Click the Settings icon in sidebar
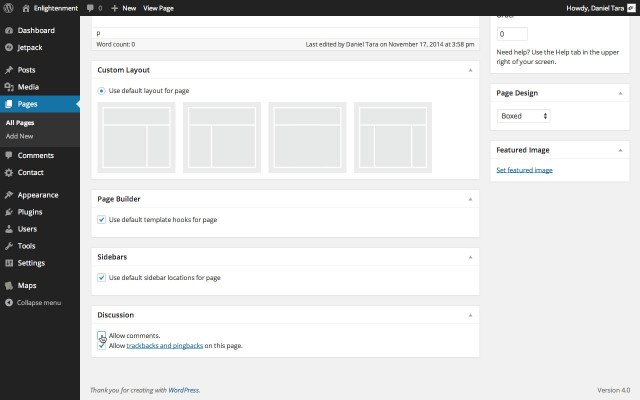 (9, 263)
